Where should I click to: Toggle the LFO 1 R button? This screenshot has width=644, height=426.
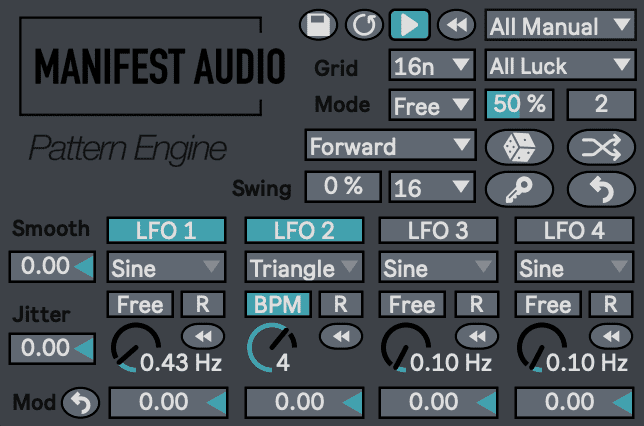pos(203,304)
